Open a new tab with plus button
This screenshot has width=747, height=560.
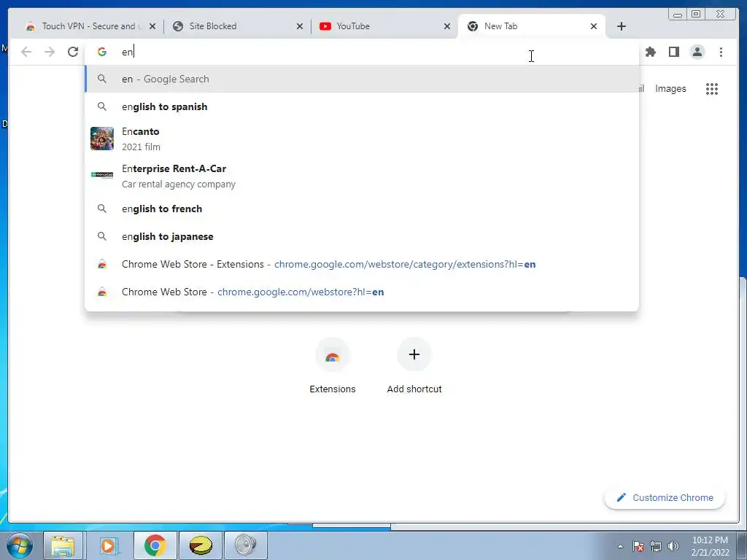tap(622, 26)
